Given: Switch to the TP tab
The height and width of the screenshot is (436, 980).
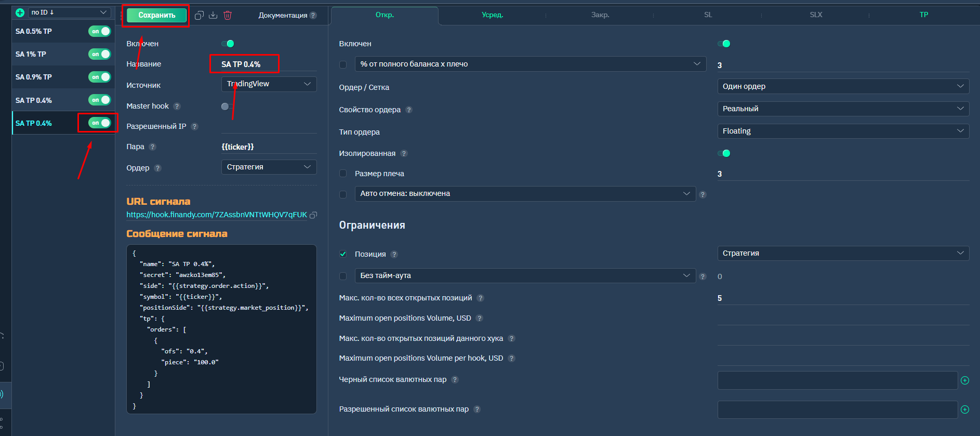Looking at the screenshot, I should pyautogui.click(x=923, y=15).
